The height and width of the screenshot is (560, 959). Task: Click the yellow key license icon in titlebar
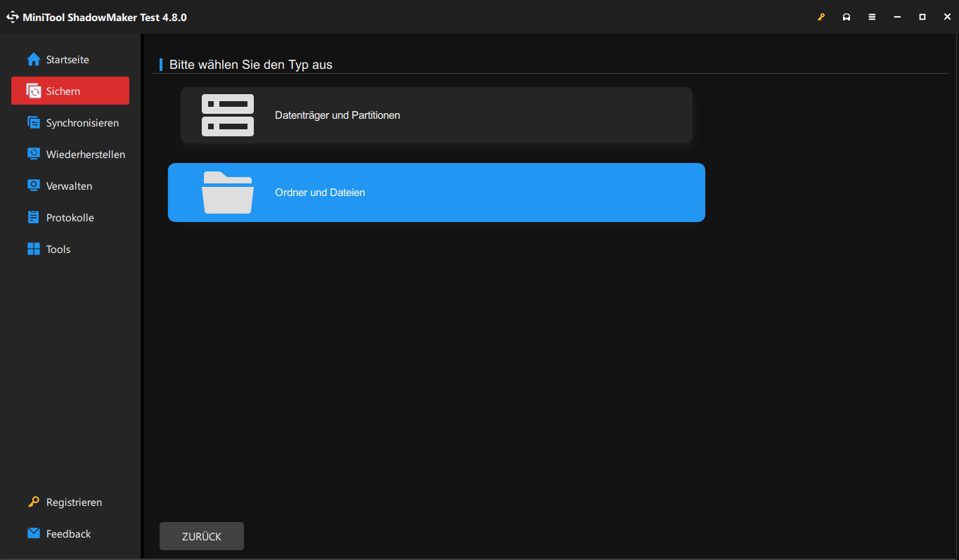tap(820, 16)
